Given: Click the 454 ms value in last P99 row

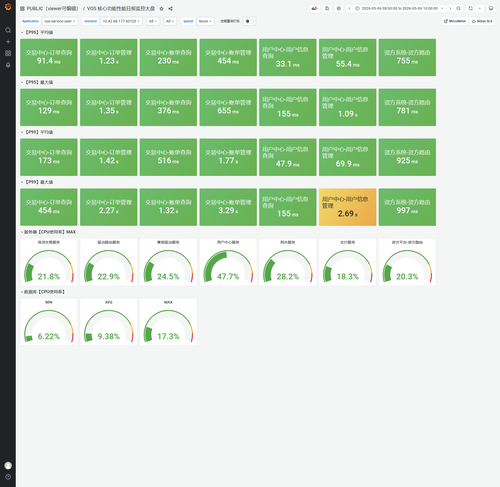Looking at the screenshot, I should (x=49, y=211).
